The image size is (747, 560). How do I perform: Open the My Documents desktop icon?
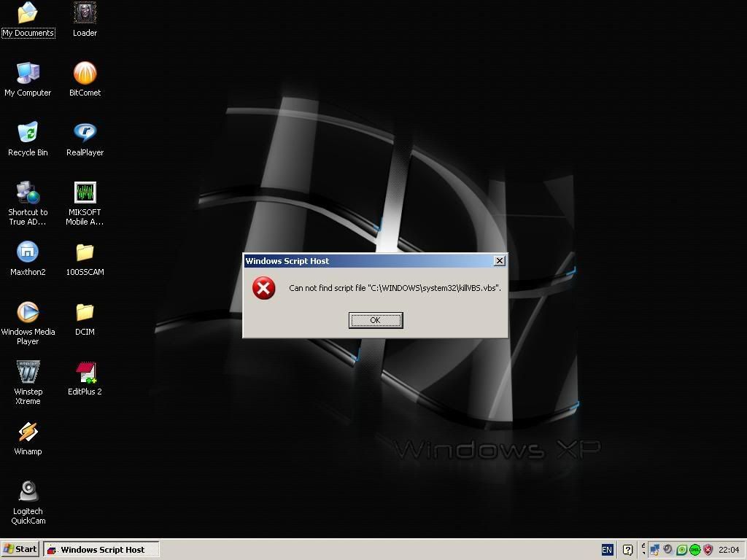pos(28,13)
